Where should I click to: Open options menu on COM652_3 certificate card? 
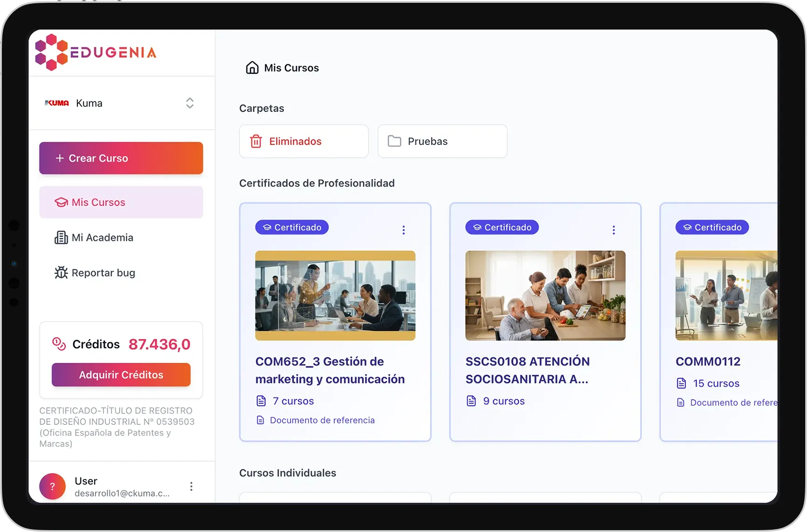pos(404,230)
